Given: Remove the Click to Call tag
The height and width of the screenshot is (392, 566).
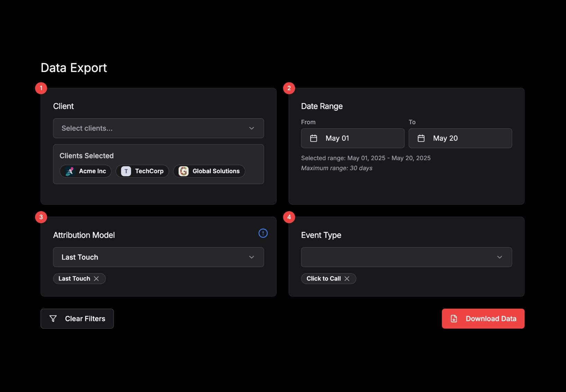Looking at the screenshot, I should 347,279.
